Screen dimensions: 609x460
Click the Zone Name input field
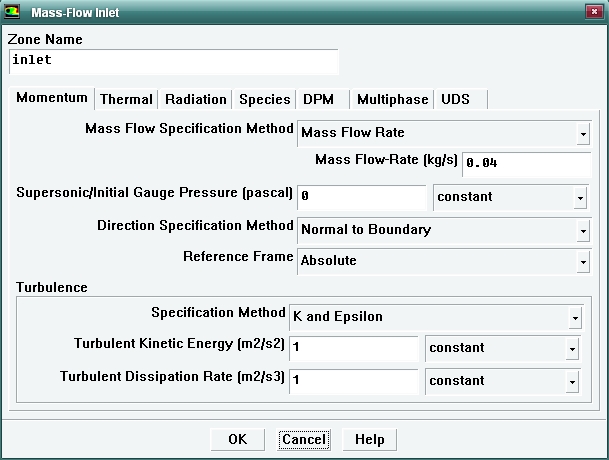click(x=173, y=61)
